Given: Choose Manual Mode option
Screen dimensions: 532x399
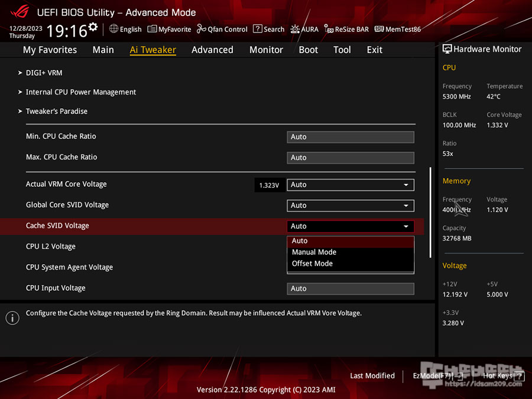Looking at the screenshot, I should [351, 252].
